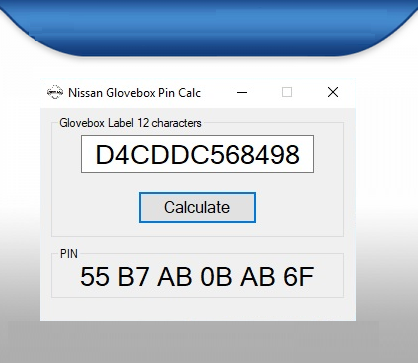Image resolution: width=418 pixels, height=363 pixels.
Task: Click the disabled maximize button
Action: click(287, 92)
